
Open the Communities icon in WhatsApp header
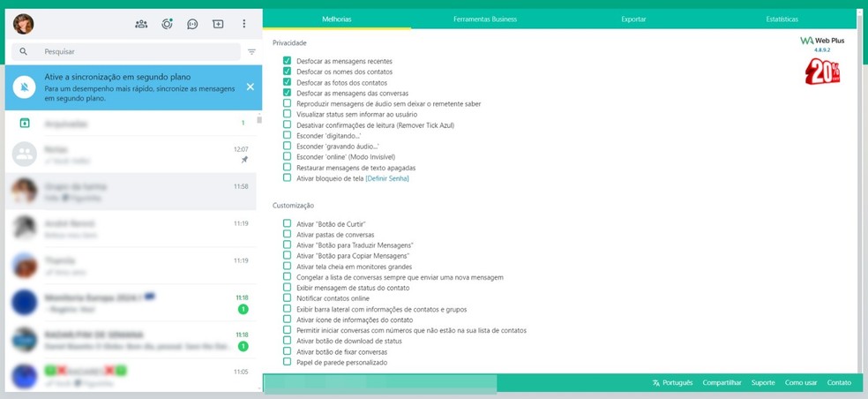click(141, 24)
